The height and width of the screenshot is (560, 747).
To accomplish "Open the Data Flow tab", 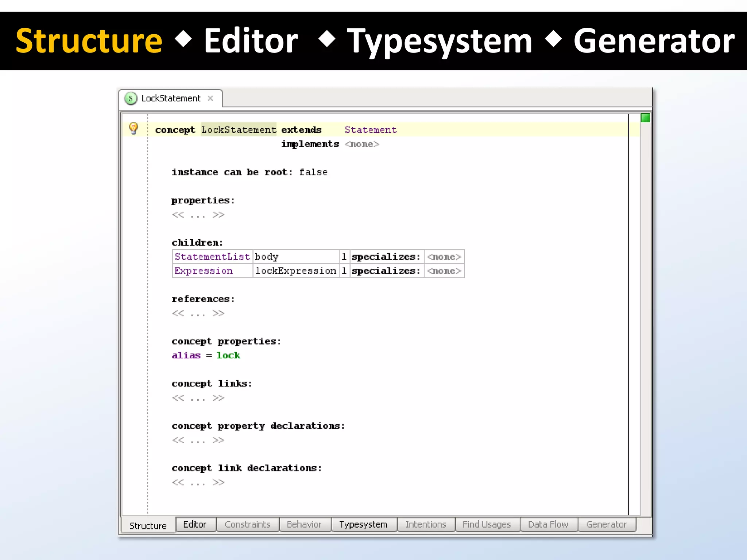I will click(548, 524).
